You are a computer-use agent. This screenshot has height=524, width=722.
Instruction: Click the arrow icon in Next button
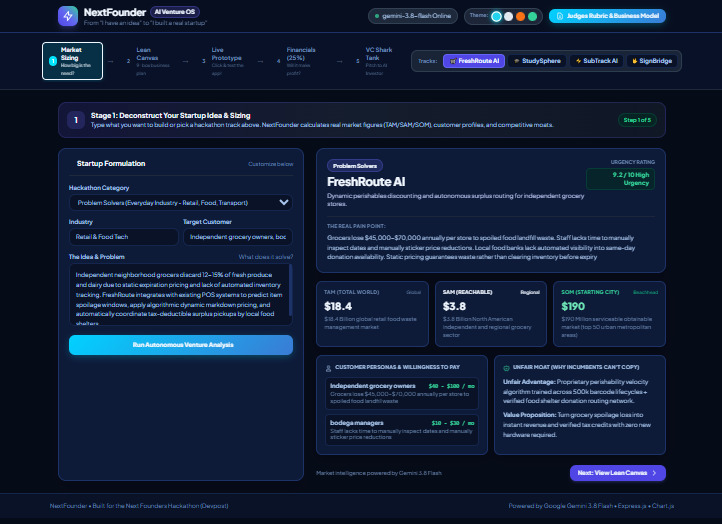[654, 473]
